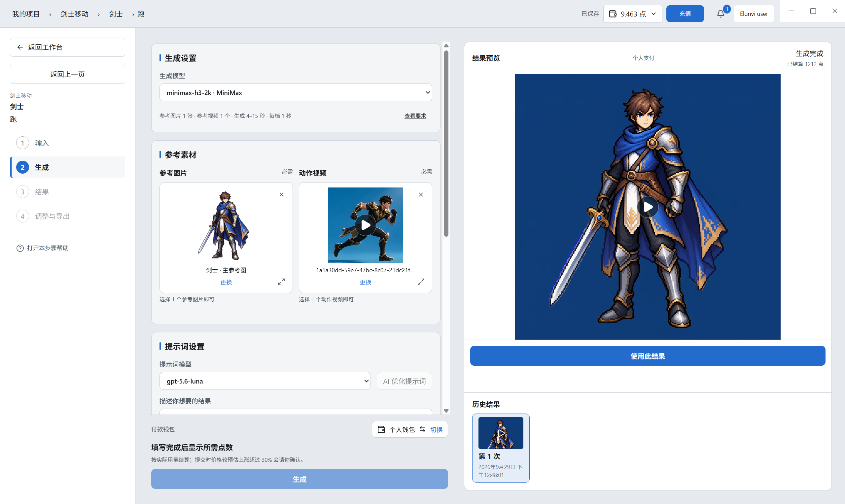
Task: Expand the 剑士·主参考图 reference image fullscreen
Action: point(281,282)
